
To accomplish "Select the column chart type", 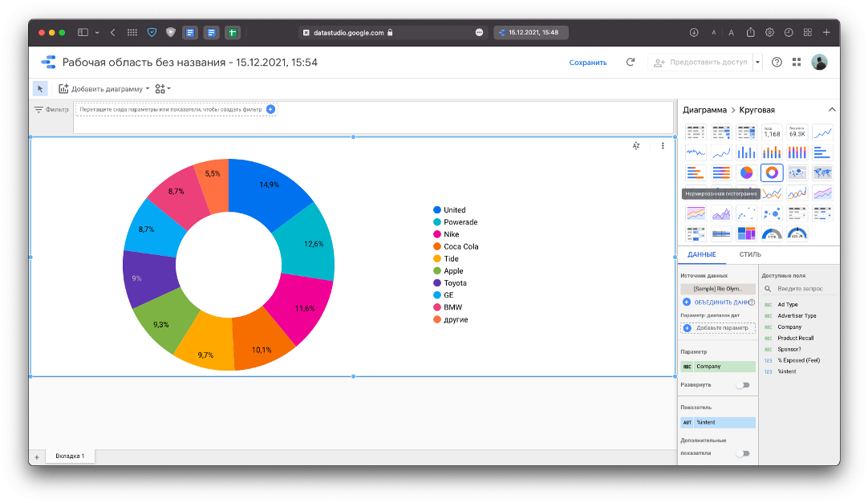I will click(746, 152).
